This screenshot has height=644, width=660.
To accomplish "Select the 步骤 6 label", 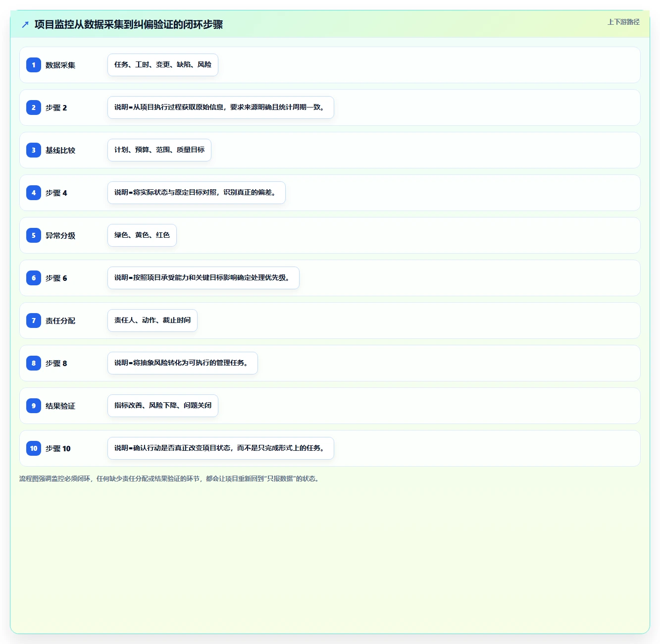I will point(56,278).
